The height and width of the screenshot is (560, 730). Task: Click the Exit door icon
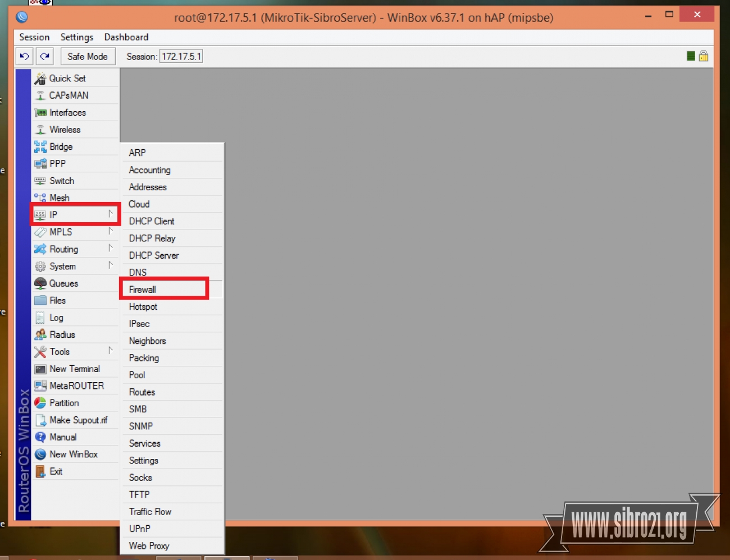point(40,471)
